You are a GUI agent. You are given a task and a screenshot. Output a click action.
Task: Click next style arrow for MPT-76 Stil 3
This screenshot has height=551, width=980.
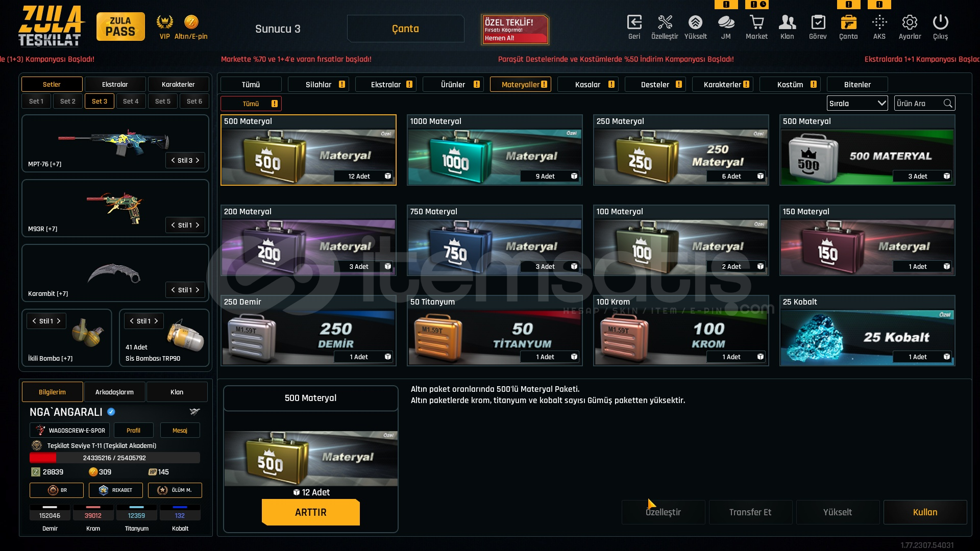click(x=198, y=160)
